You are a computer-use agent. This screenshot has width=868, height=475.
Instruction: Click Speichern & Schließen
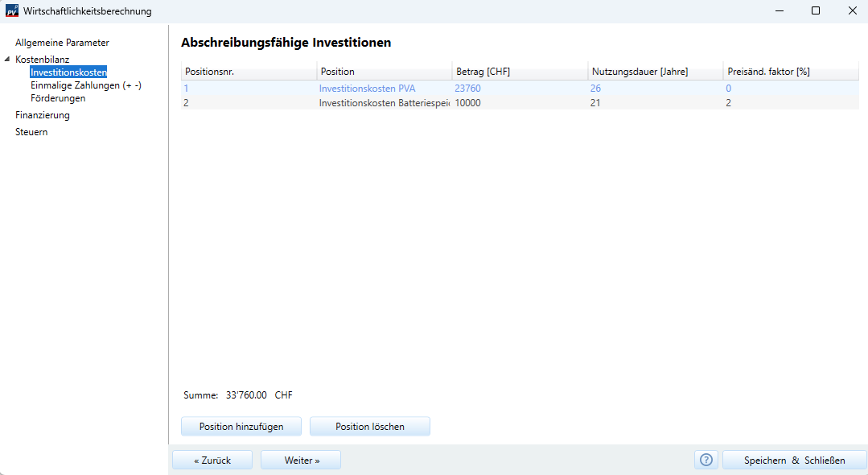coord(794,460)
